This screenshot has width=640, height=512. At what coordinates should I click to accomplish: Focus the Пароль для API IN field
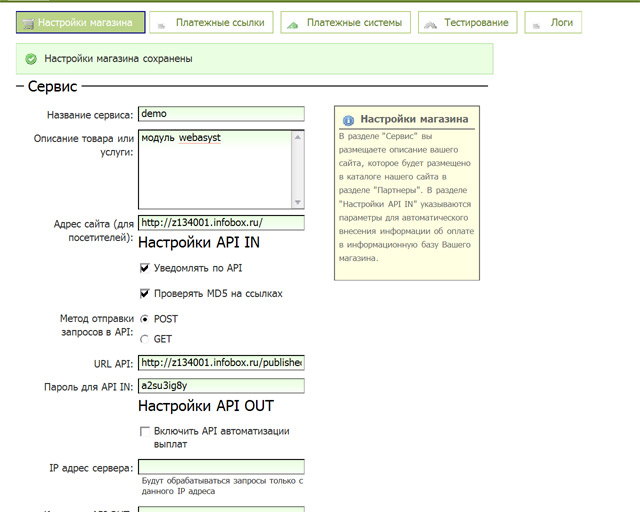pyautogui.click(x=220, y=385)
